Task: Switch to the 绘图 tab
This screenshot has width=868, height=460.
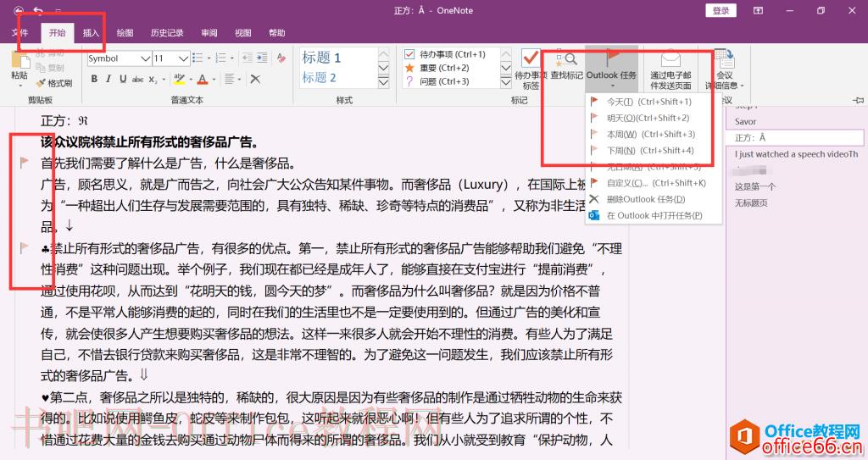Action: tap(125, 33)
